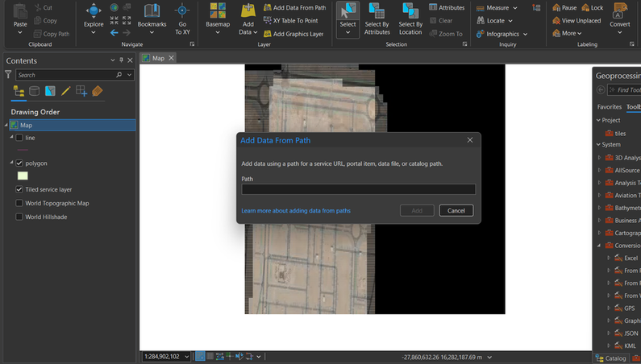Close the Add Data From Path dialog
Screen dimensions: 641x364
tap(470, 140)
